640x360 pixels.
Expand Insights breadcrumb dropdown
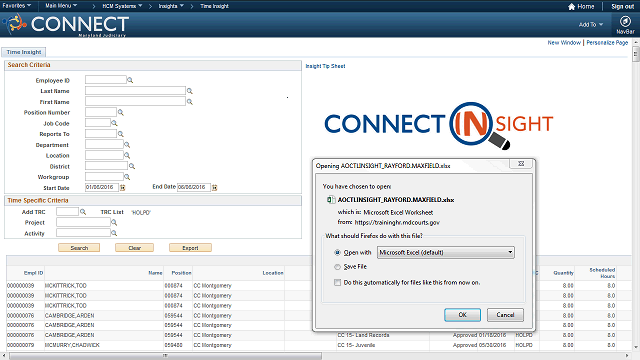pyautogui.click(x=171, y=6)
